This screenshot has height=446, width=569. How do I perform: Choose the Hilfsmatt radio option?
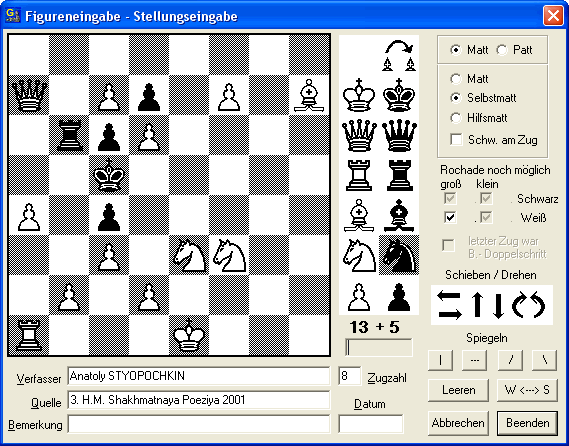point(455,118)
